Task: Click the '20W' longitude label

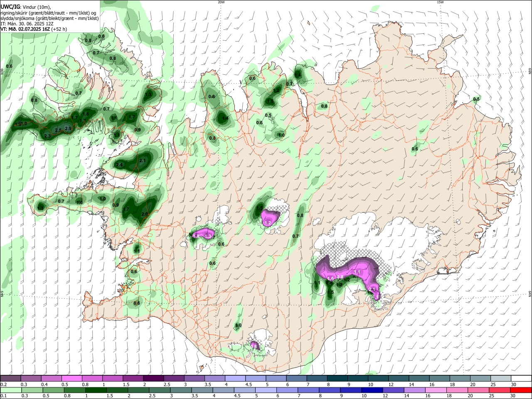Action: click(221, 2)
